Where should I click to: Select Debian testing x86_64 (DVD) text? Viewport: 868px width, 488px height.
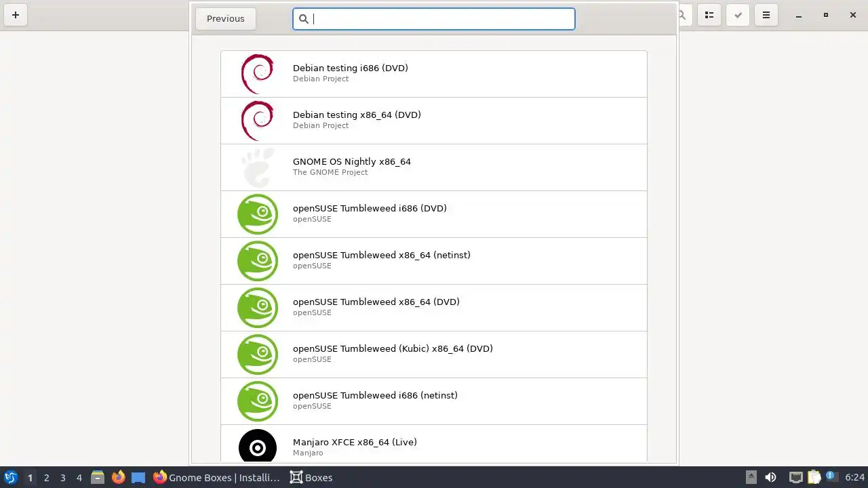click(x=357, y=115)
